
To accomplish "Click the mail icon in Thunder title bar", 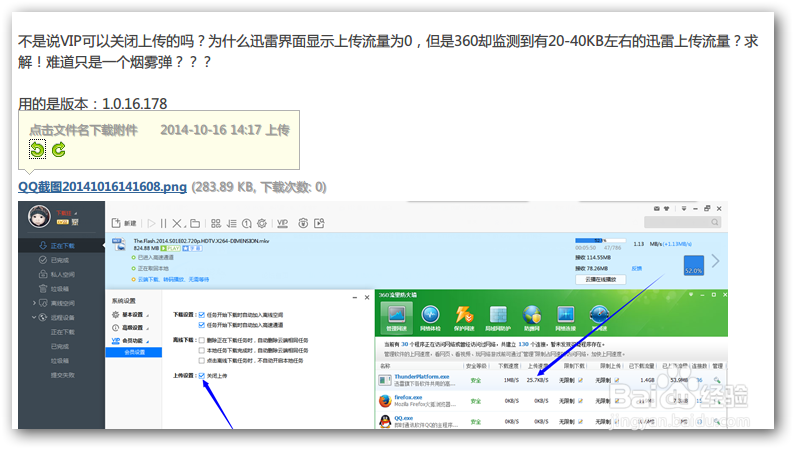I will tap(657, 209).
